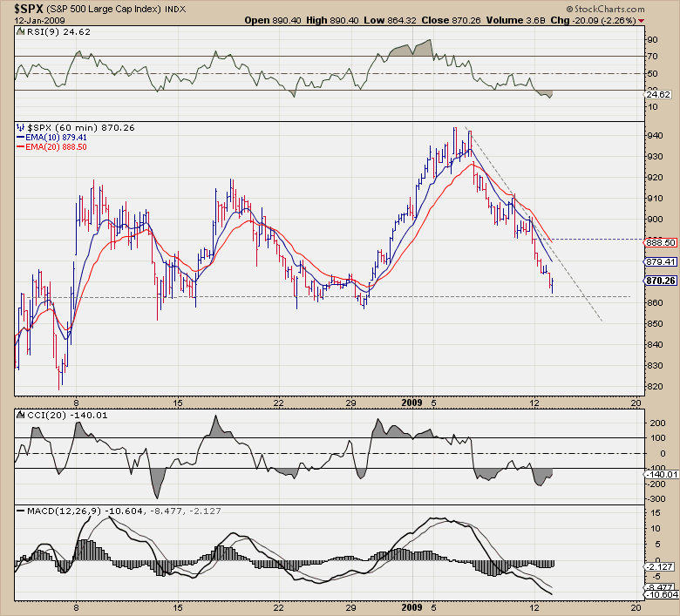Viewport: 680px width, 616px height.
Task: Click the 888.50 red price axis tag
Action: (661, 242)
